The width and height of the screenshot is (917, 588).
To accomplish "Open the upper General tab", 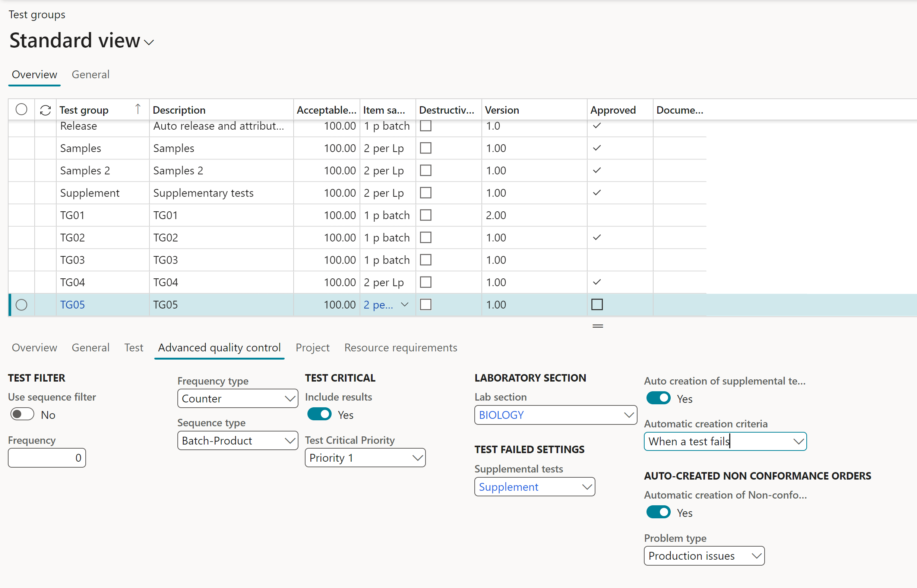I will pyautogui.click(x=91, y=75).
